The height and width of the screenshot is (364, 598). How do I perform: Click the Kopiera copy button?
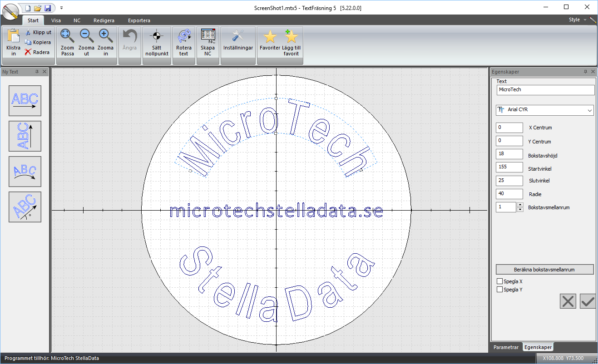(x=38, y=42)
